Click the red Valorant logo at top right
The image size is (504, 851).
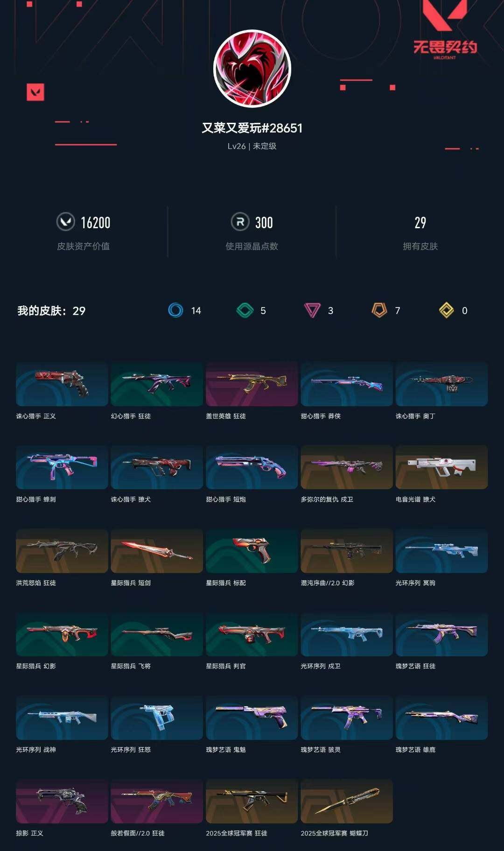pyautogui.click(x=445, y=30)
